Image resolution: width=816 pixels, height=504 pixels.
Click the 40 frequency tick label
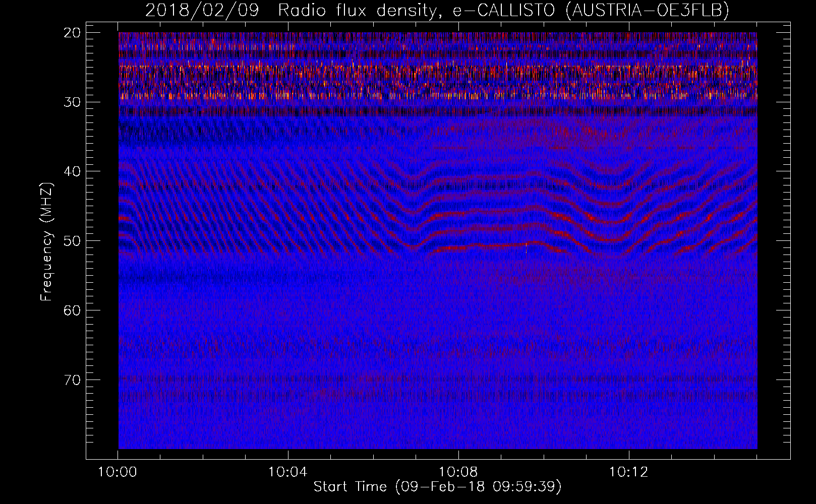(73, 171)
